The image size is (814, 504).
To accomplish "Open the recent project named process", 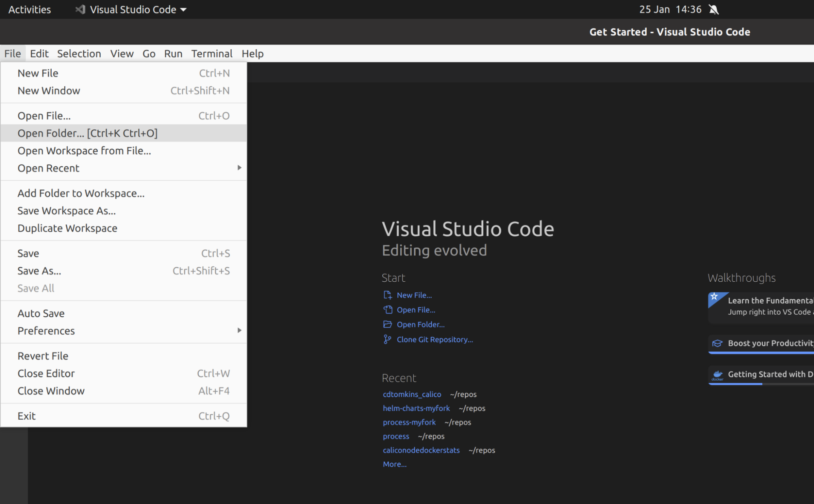I will click(396, 436).
